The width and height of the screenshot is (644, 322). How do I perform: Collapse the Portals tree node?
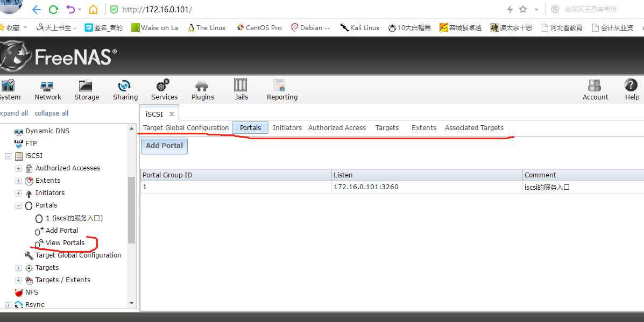18,206
